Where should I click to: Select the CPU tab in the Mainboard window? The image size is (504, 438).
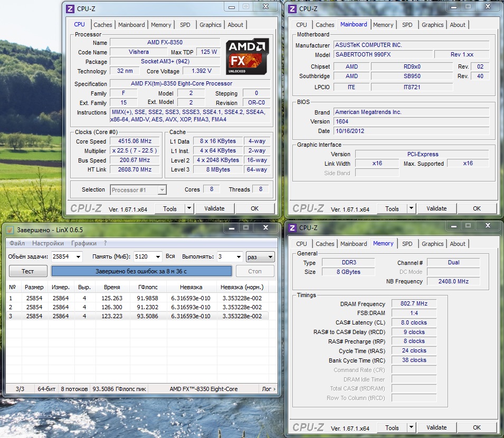301,25
